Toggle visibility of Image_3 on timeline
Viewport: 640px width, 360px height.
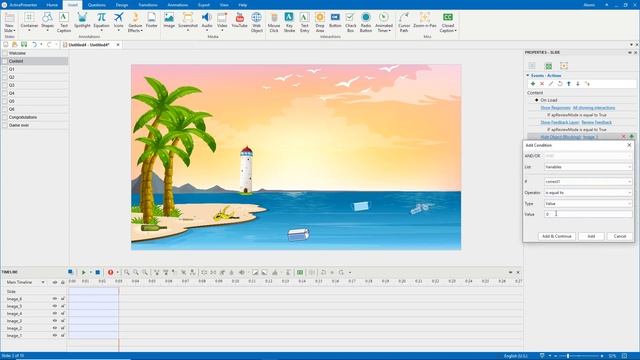tap(55, 321)
